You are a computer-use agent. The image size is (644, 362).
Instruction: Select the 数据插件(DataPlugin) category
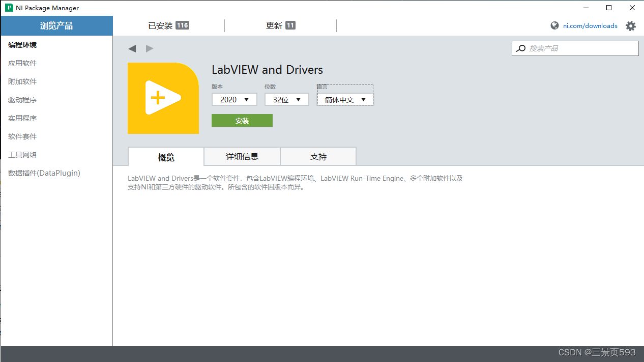click(43, 173)
